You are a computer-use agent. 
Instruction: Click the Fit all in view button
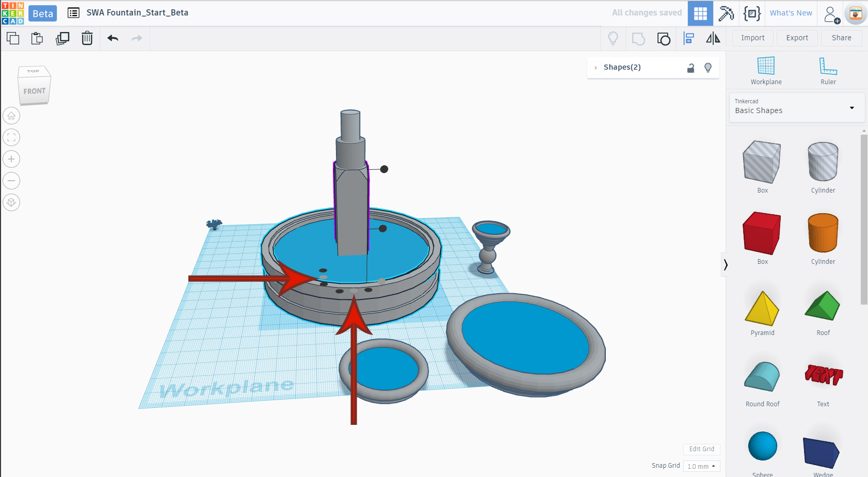click(x=11, y=137)
